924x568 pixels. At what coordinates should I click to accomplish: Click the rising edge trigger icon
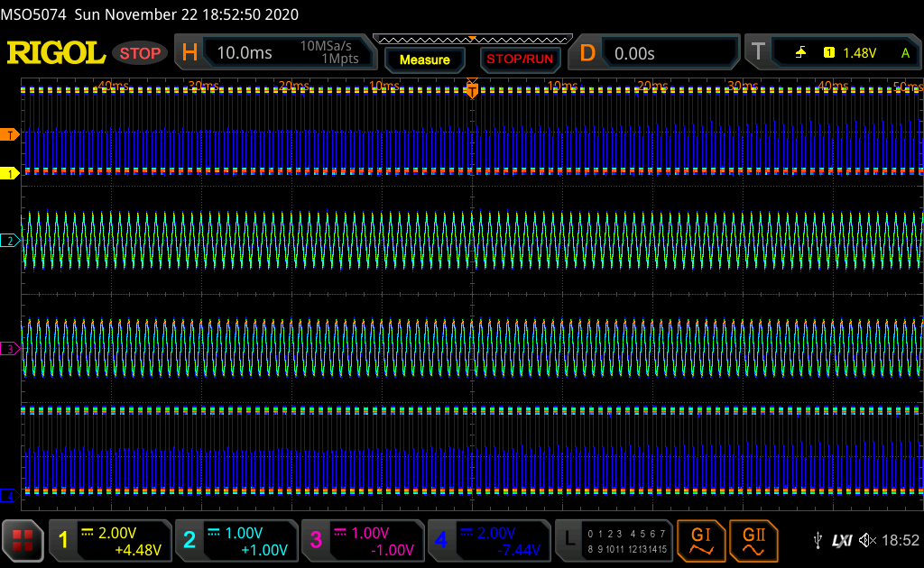pos(800,53)
